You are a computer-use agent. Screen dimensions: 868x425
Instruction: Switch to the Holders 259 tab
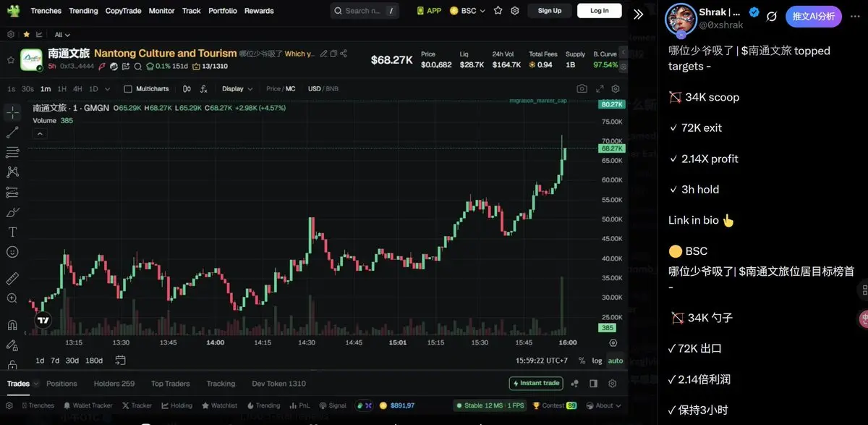point(114,384)
